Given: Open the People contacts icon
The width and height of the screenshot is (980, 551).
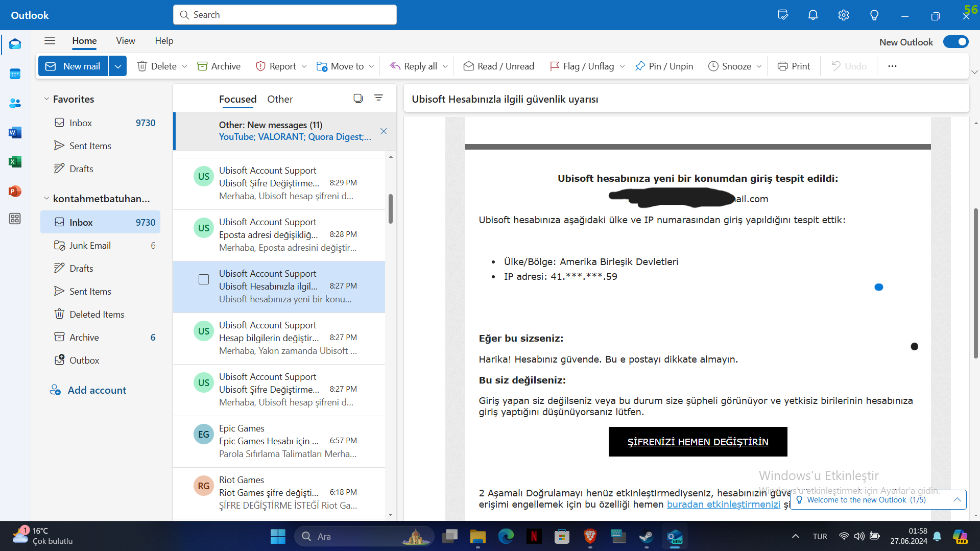Looking at the screenshot, I should (15, 103).
